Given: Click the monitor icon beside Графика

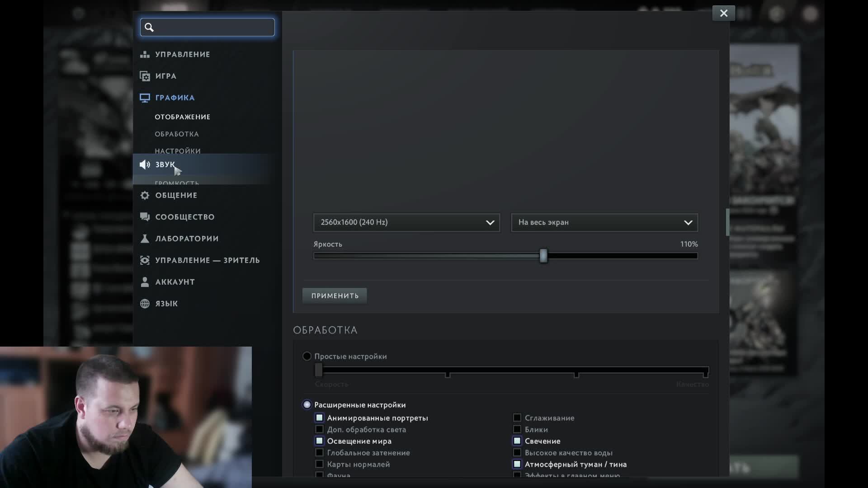Looking at the screenshot, I should (145, 98).
